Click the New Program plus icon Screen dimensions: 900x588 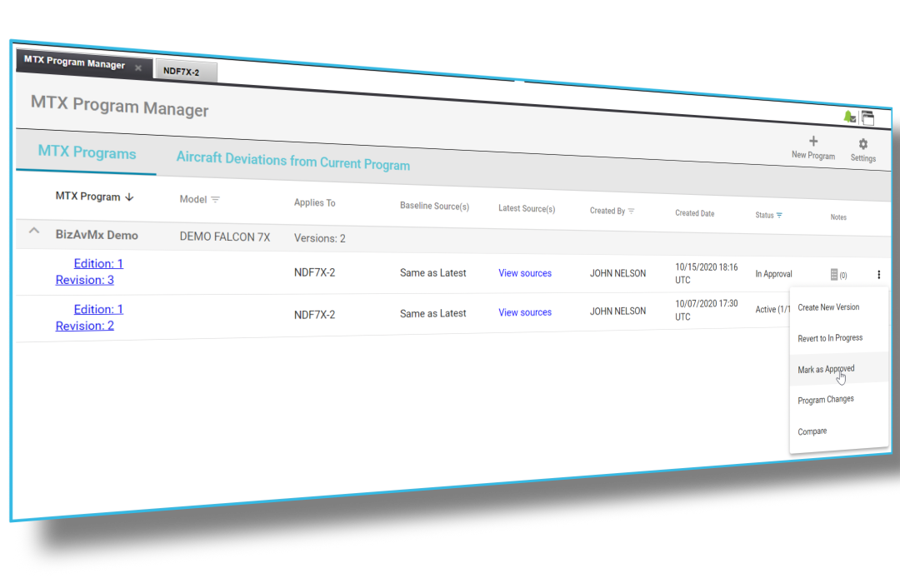click(x=813, y=142)
